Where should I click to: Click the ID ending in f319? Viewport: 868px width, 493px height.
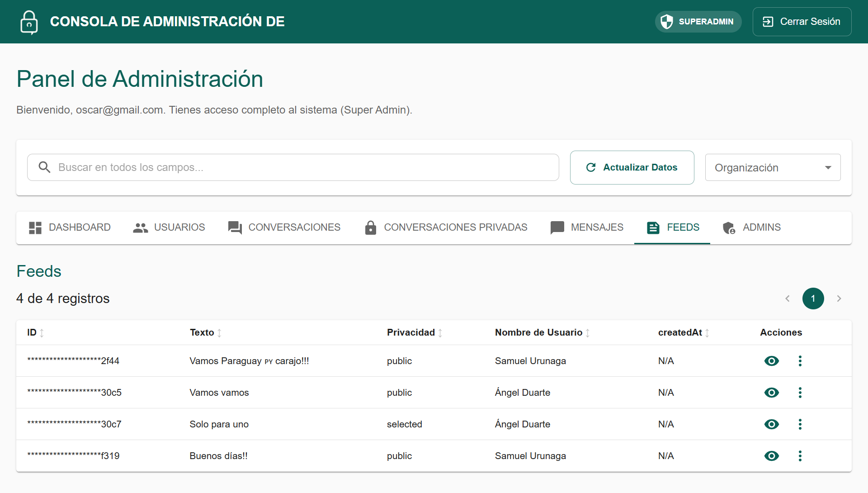coord(73,456)
